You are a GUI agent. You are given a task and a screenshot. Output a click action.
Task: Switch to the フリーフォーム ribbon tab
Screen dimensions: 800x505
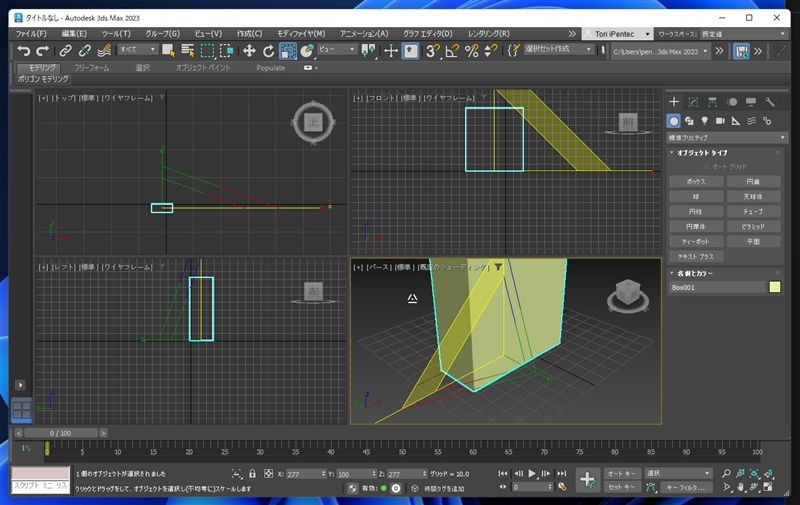click(x=92, y=67)
